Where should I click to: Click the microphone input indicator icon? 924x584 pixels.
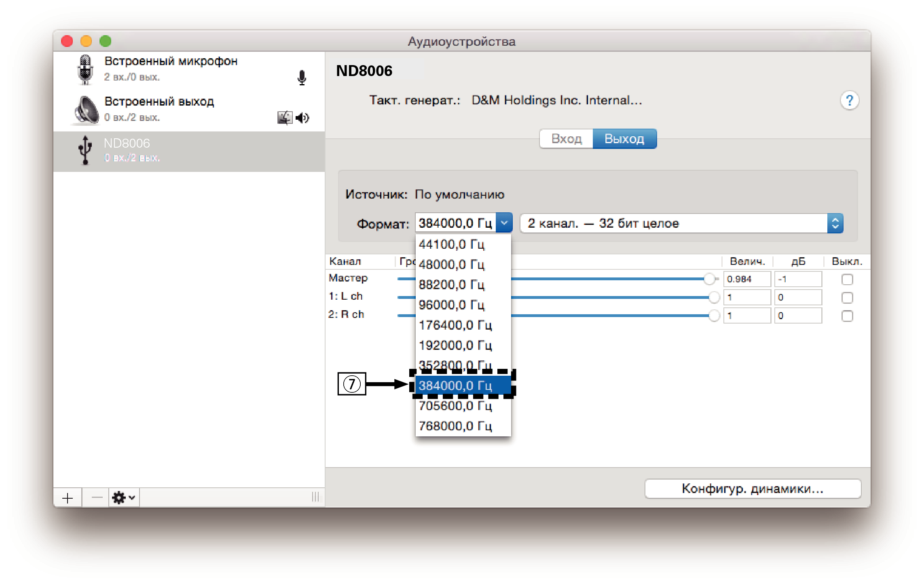coord(302,77)
